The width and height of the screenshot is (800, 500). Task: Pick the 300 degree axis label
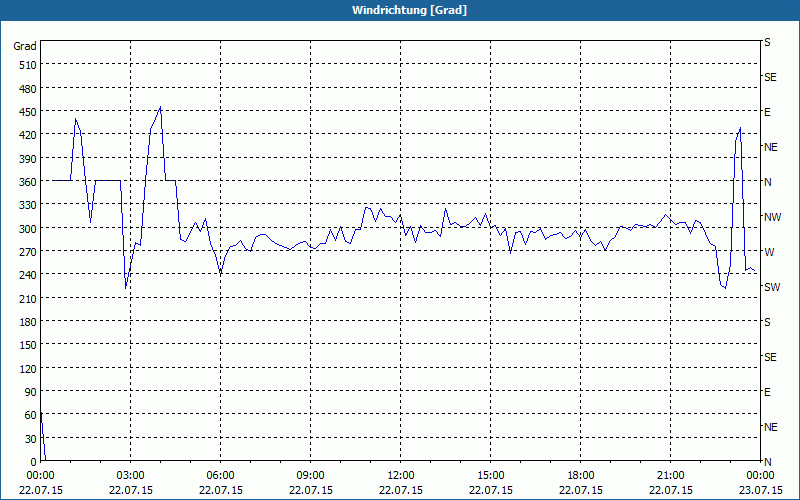tap(29, 229)
